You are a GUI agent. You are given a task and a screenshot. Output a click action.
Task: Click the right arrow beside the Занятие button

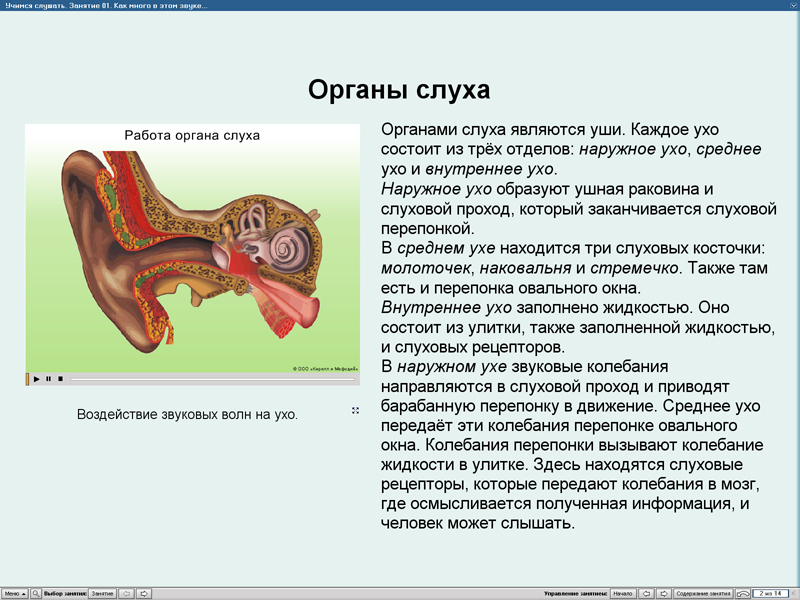pos(142,592)
